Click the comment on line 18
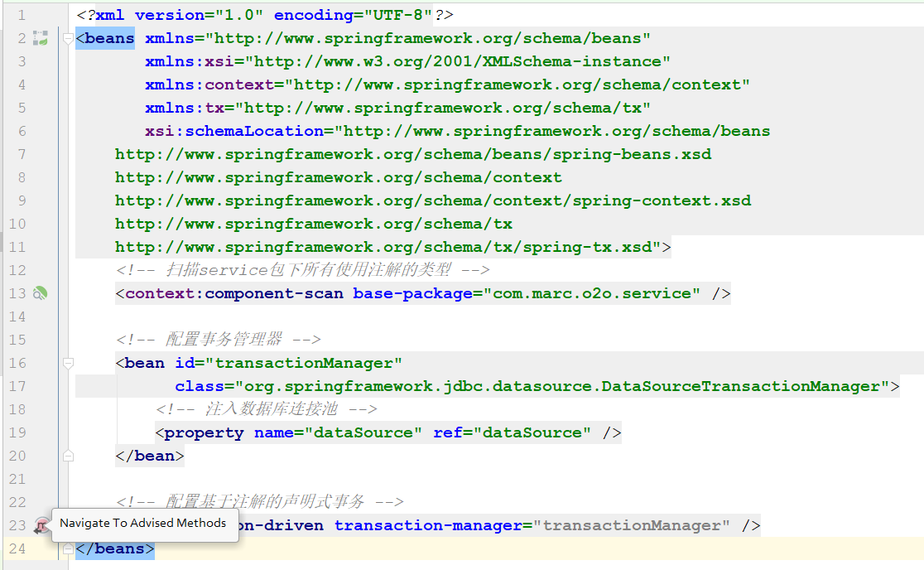The height and width of the screenshot is (570, 924). pos(266,409)
